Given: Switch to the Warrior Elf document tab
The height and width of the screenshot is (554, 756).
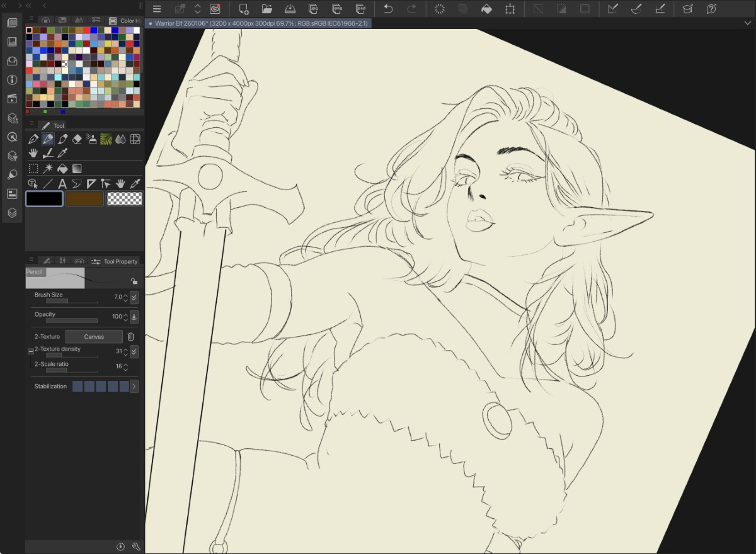Looking at the screenshot, I should (258, 23).
